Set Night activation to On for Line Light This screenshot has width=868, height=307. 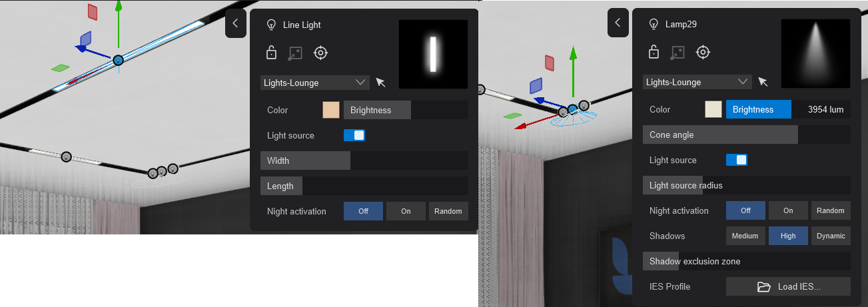[x=406, y=211]
